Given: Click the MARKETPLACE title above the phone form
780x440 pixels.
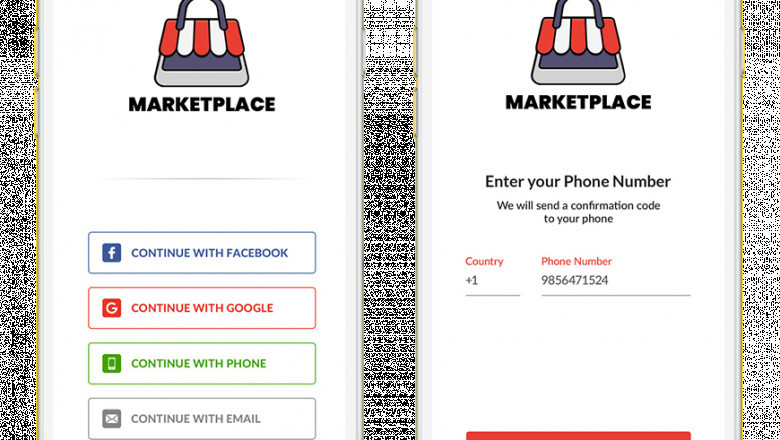Looking at the screenshot, I should [578, 102].
